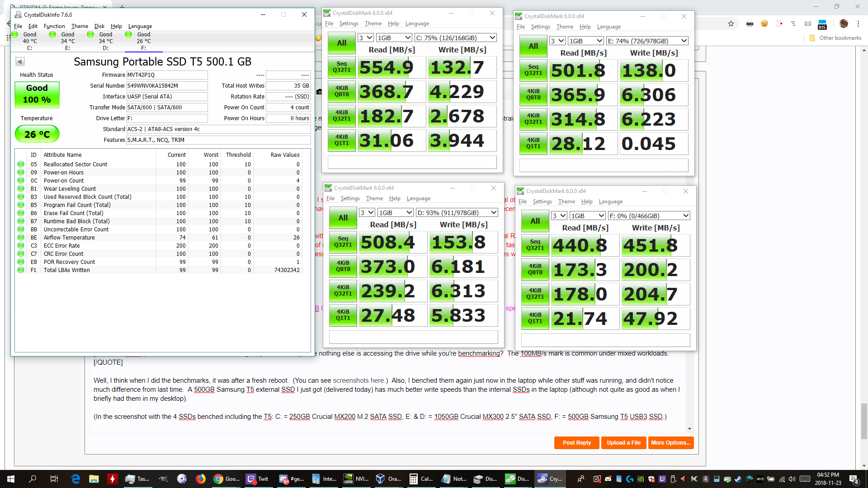This screenshot has width=868, height=488.
Task: Select the C: disk tab in CrystalDiskInfo
Action: 30,41
